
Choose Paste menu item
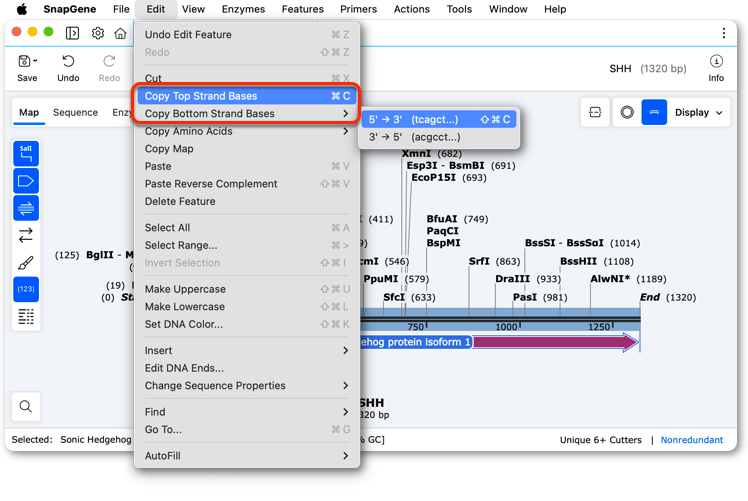[x=247, y=166]
